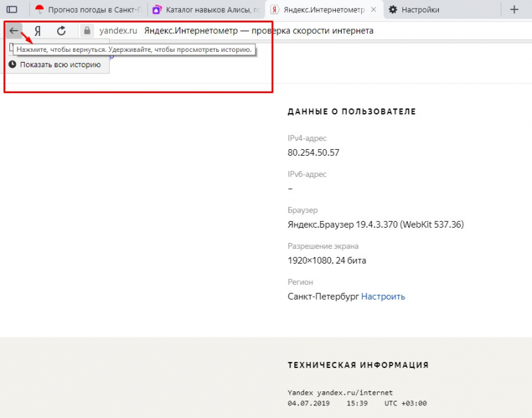Image resolution: width=532 pixels, height=418 pixels.
Task: Click the IPv4 address 80.254.50.57
Action: 313,152
